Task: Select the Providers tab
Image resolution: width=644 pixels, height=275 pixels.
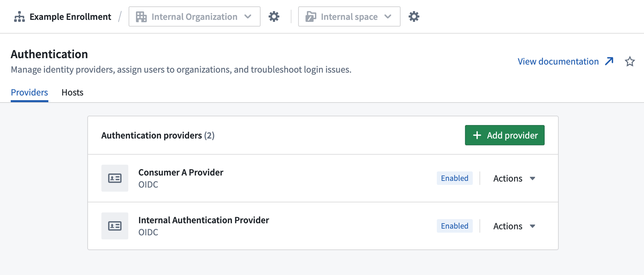Action: tap(30, 92)
